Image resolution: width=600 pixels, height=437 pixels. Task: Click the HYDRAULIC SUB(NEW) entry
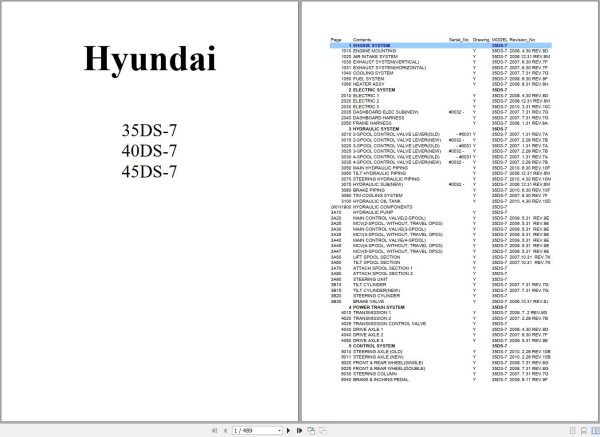[378, 184]
